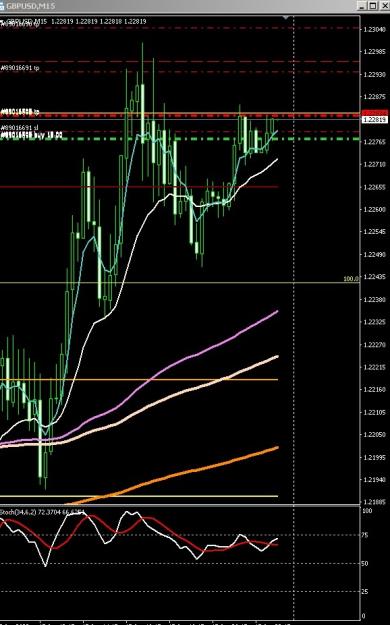Click the GBPUSD M15 OHLC header text

click(77, 21)
